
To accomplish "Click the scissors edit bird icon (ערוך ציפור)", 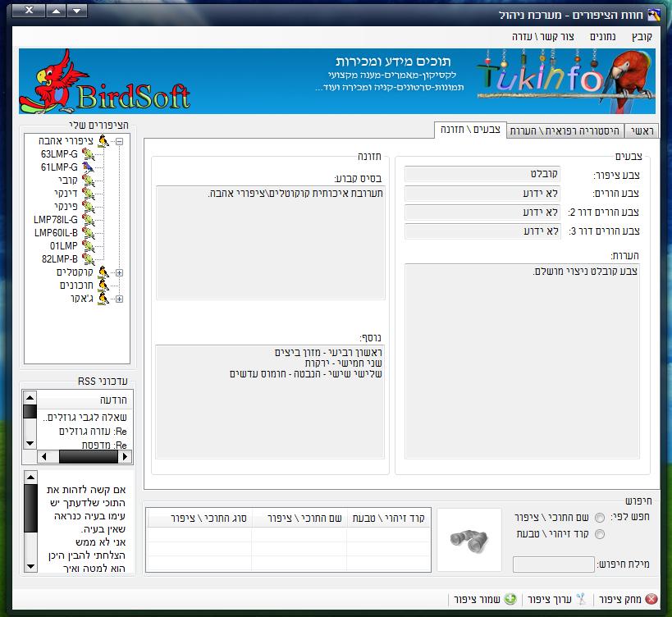I will [x=581, y=600].
